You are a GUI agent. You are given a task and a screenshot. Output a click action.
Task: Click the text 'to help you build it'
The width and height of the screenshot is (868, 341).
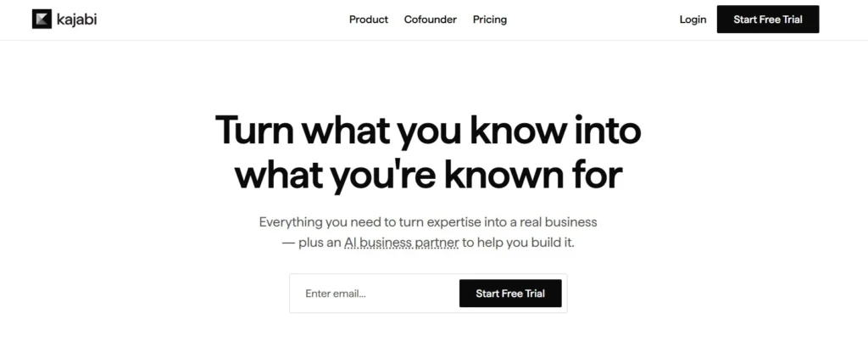(518, 243)
